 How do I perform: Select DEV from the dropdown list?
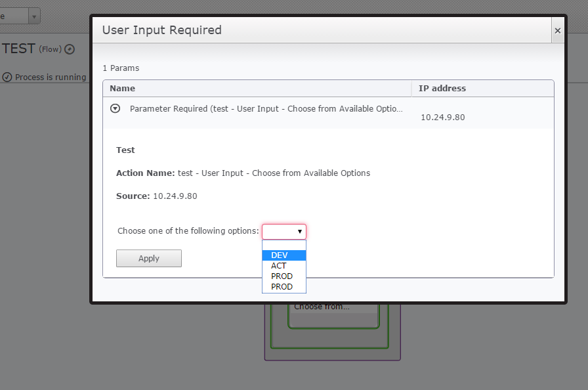(284, 255)
